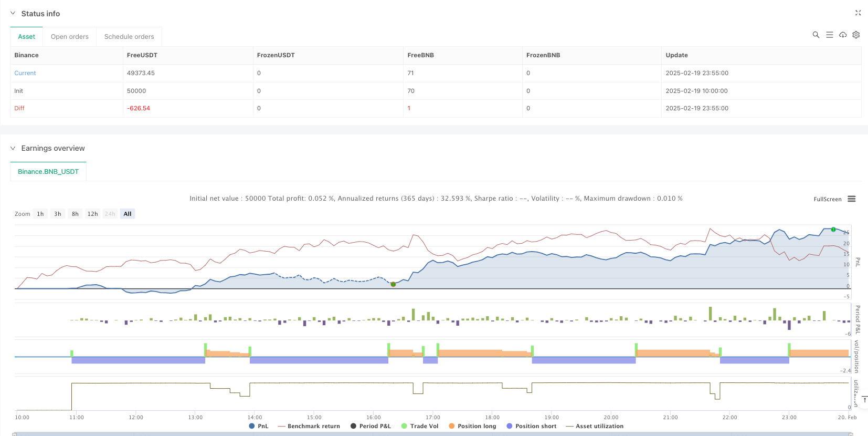Hide the Benchmark return legend series
The height and width of the screenshot is (436, 868).
click(309, 426)
